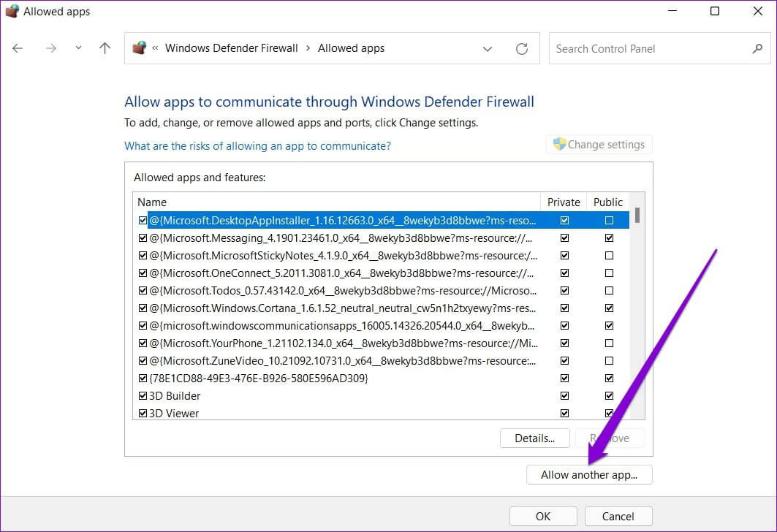Image resolution: width=777 pixels, height=532 pixels.
Task: Toggle Private for 3D Viewer
Action: coord(564,413)
